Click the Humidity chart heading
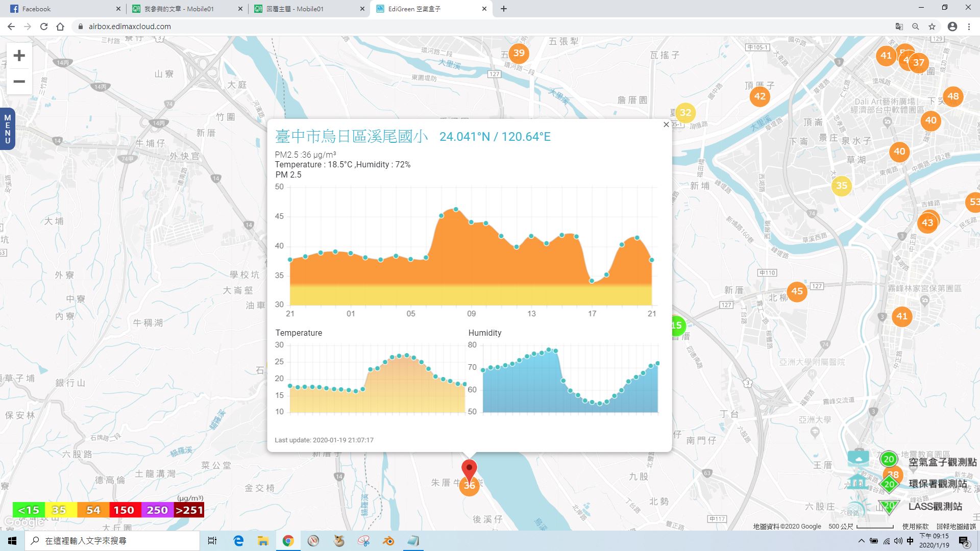 coord(485,333)
